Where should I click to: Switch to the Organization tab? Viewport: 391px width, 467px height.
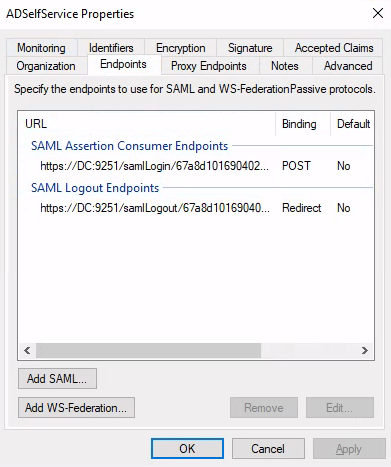point(46,66)
